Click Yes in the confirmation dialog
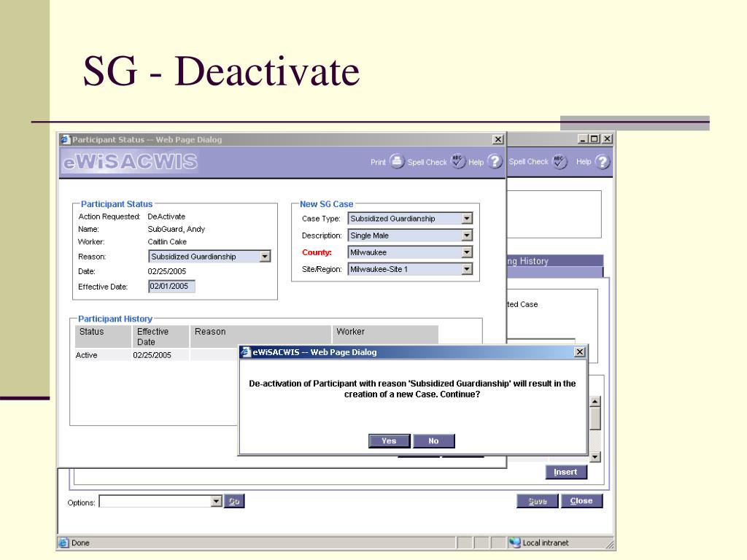This screenshot has height=560, width=747. pos(389,441)
